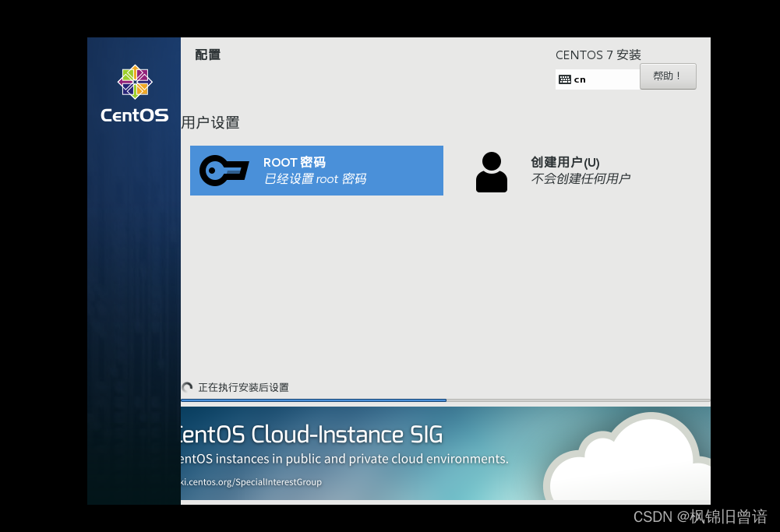Click the 用户设置 section header
The height and width of the screenshot is (532, 780).
pos(210,122)
